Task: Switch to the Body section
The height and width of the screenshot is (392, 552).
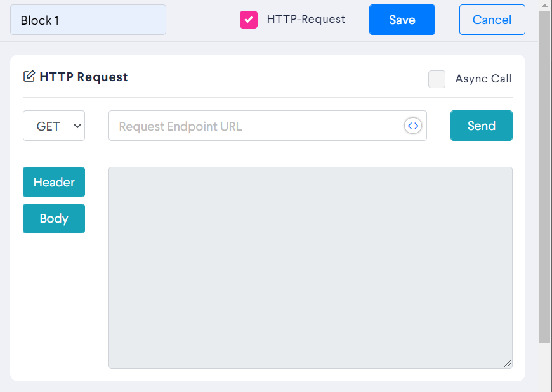Action: pos(54,219)
